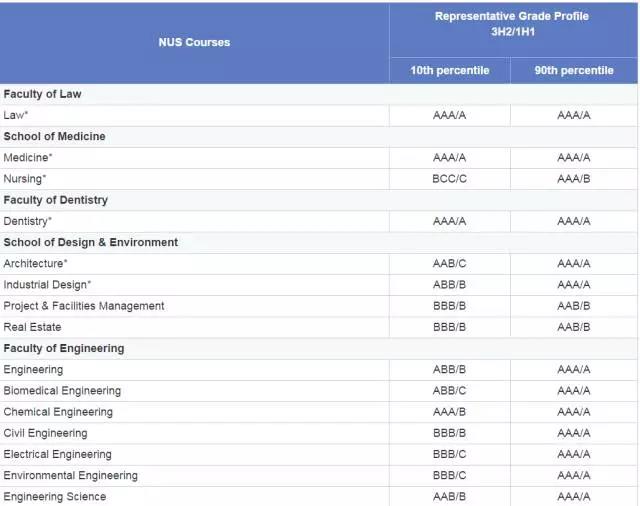The height and width of the screenshot is (506, 640).
Task: Click Medicine's 90th percentile grade cell
Action: [x=574, y=158]
